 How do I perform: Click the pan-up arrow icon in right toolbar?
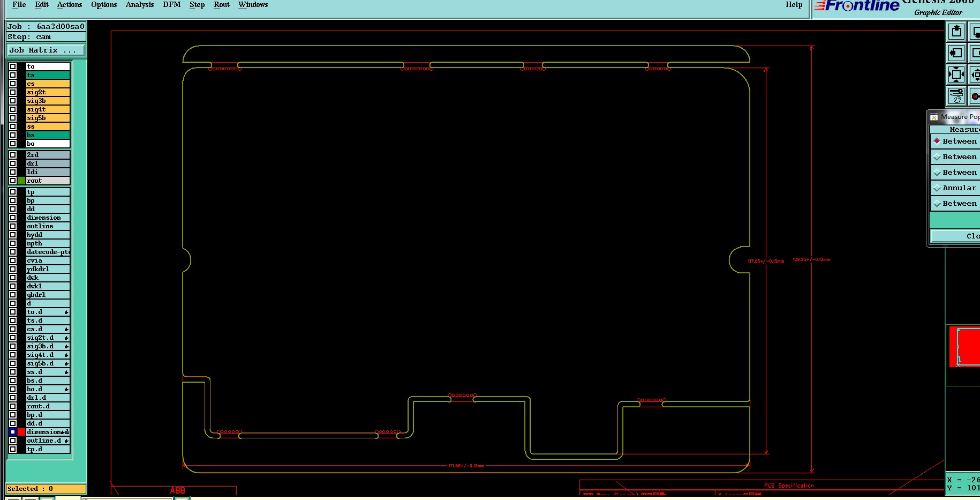click(x=956, y=32)
